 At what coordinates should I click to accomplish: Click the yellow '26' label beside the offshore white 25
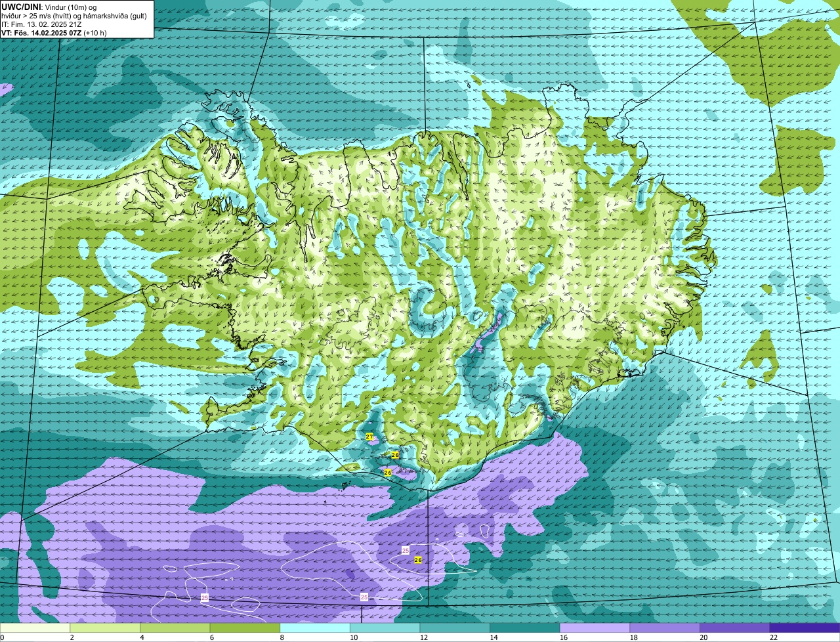tap(418, 559)
